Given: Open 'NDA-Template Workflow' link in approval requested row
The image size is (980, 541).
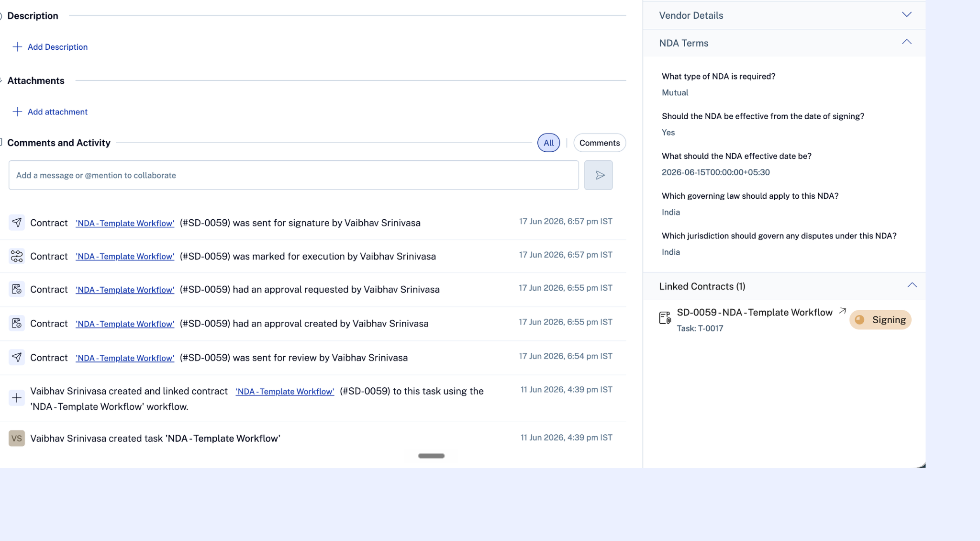Looking at the screenshot, I should click(x=125, y=290).
